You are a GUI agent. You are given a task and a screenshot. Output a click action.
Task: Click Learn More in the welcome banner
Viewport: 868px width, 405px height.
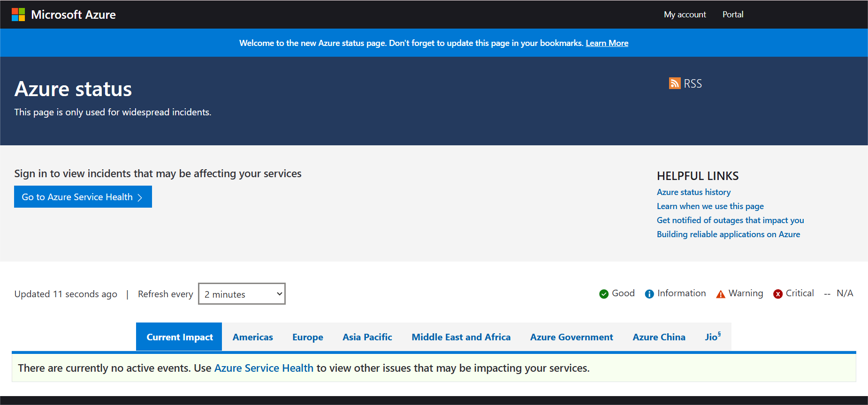[607, 43]
